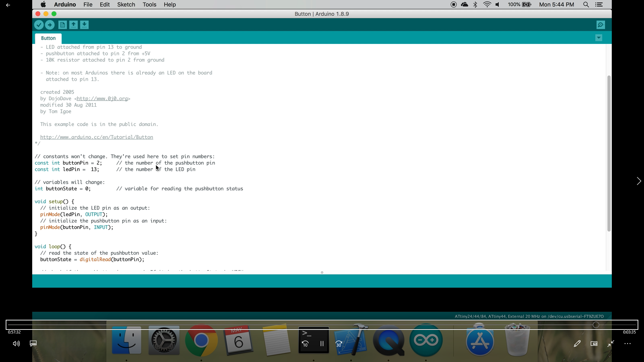
Task: Go to next item with right chevron
Action: tap(639, 181)
